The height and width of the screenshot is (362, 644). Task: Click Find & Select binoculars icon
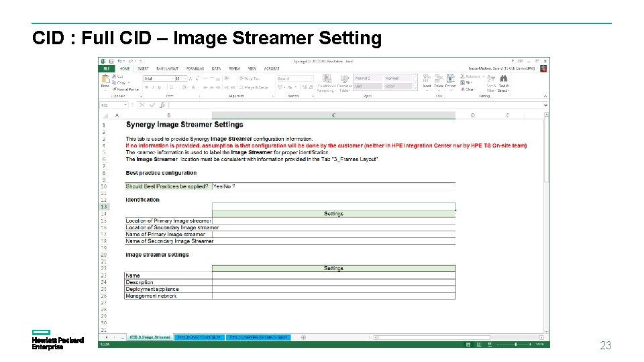click(504, 78)
